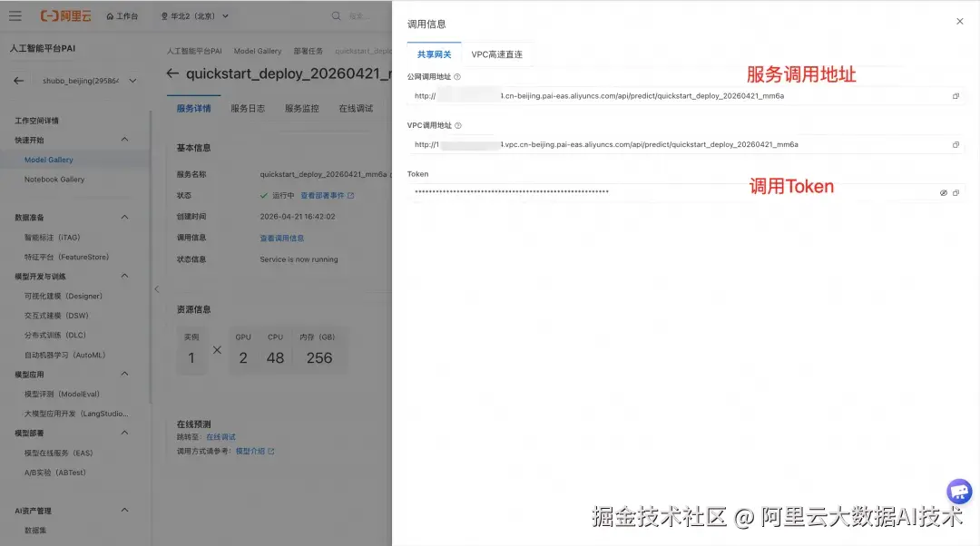Close the 调用信息 panel
The width and height of the screenshot is (980, 546).
point(960,22)
